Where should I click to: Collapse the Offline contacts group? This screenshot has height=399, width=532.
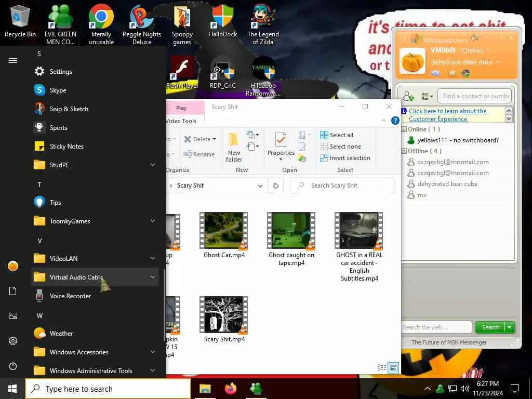(404, 151)
